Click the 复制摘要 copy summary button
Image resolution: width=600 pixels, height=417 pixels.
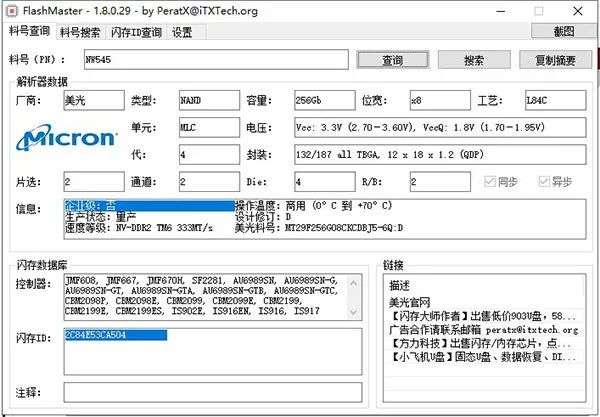555,60
